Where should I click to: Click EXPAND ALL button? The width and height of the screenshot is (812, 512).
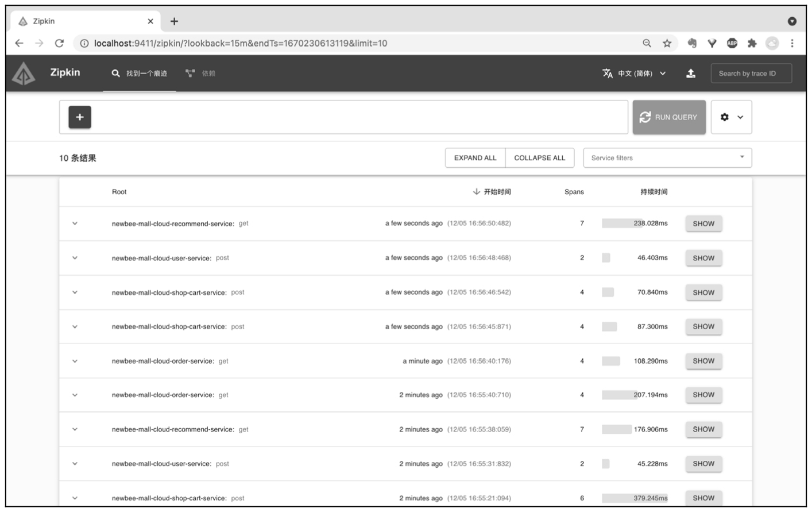tap(475, 158)
